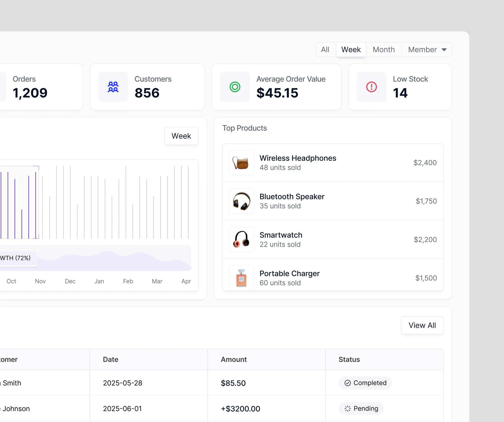Click the Customers value 856
Image resolution: width=504 pixels, height=422 pixels.
pos(147,93)
